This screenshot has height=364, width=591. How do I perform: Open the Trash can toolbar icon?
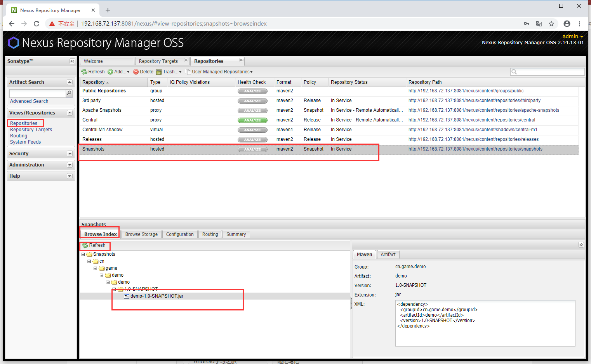coord(158,72)
